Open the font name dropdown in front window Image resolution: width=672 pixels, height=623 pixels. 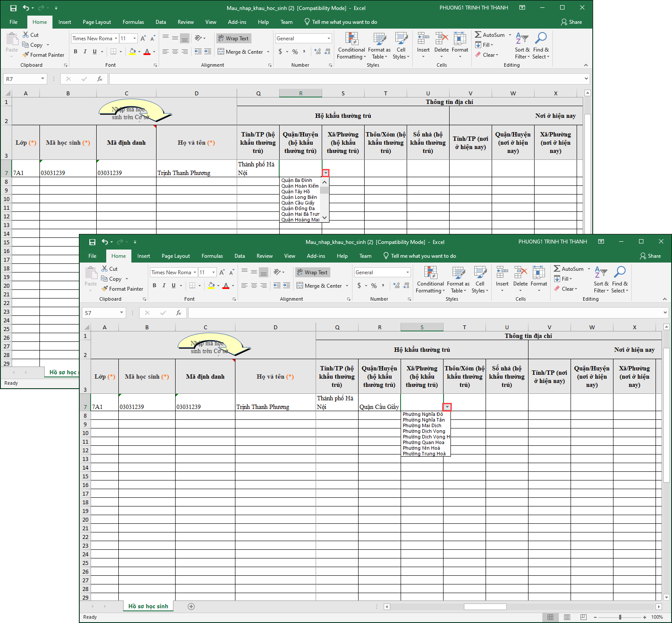(x=195, y=273)
